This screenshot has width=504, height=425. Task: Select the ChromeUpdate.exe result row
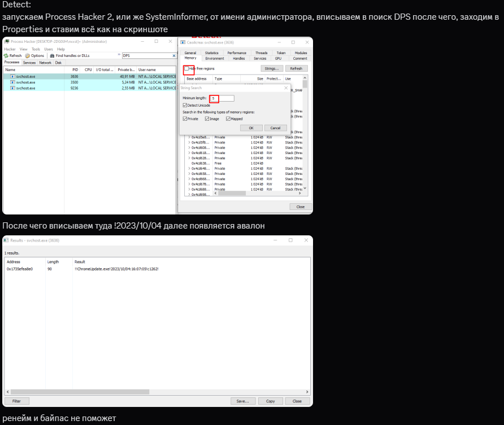tap(158, 269)
